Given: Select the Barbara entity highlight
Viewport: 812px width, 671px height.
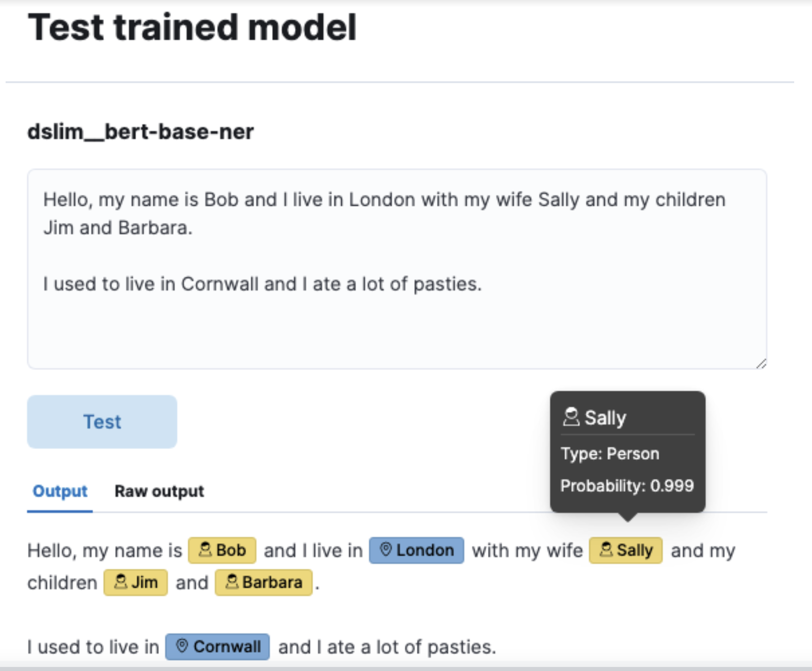Looking at the screenshot, I should pos(263,582).
